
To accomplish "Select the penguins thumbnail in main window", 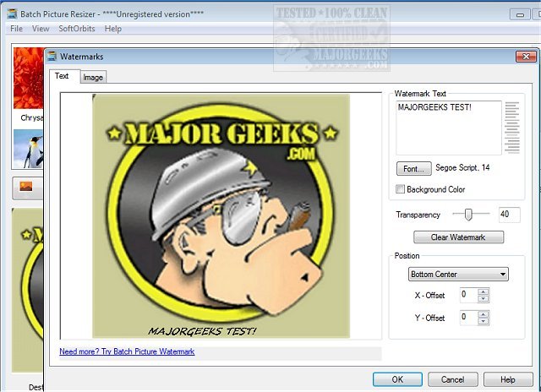I will [x=28, y=149].
